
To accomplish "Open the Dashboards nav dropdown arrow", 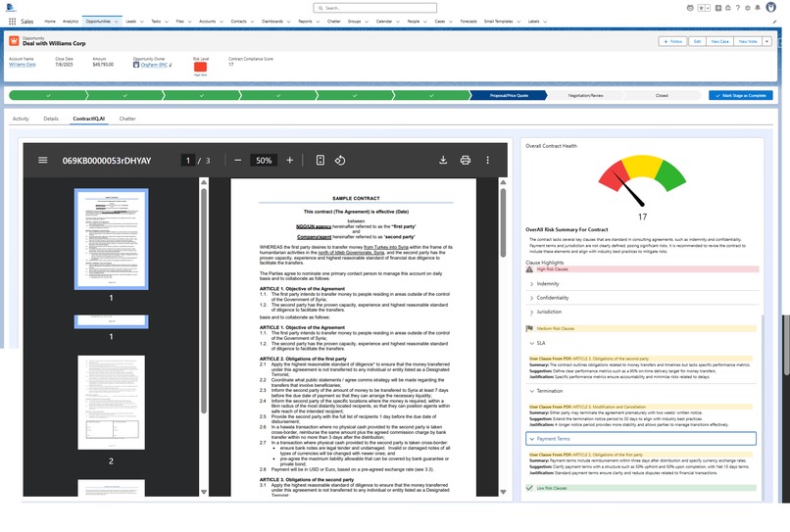I will click(289, 22).
